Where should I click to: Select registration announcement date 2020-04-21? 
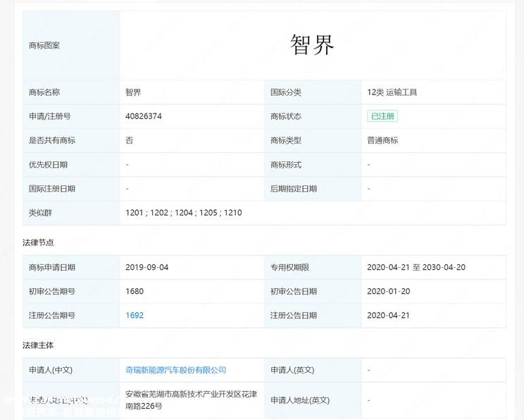pos(388,315)
